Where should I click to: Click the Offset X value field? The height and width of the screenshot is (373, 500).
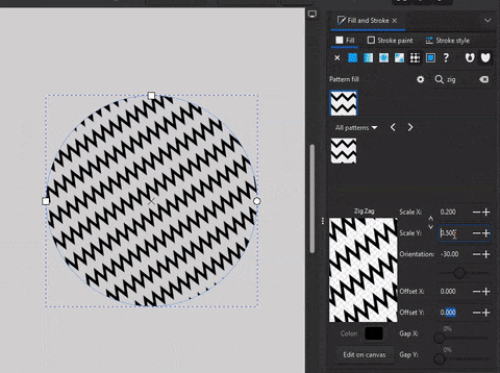[x=453, y=292]
